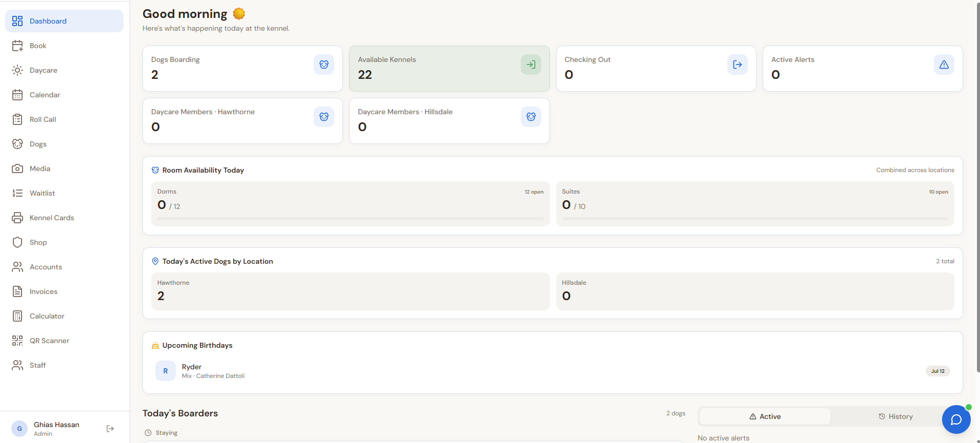The width and height of the screenshot is (980, 443).
Task: Open Daycare Members Hillsdale card
Action: (450, 121)
